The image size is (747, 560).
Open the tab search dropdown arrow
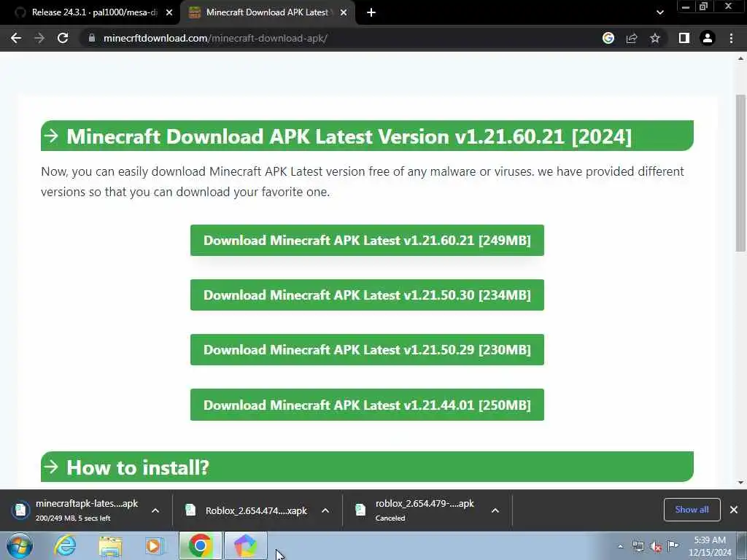pyautogui.click(x=659, y=13)
